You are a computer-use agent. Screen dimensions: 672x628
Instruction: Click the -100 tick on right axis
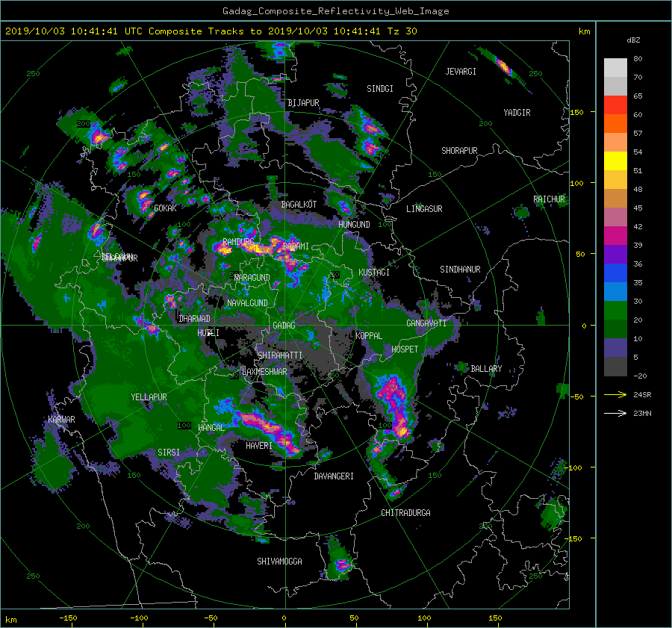574,467
